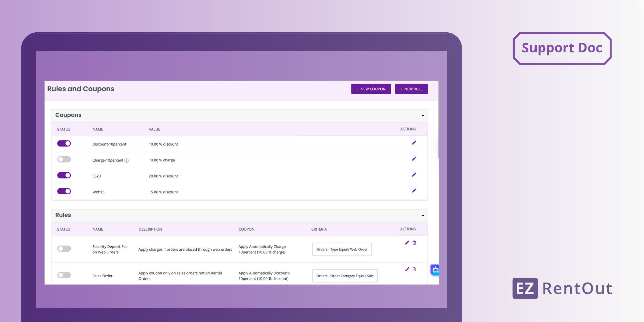Click the Sales Order rule name
644x322 pixels.
[102, 276]
